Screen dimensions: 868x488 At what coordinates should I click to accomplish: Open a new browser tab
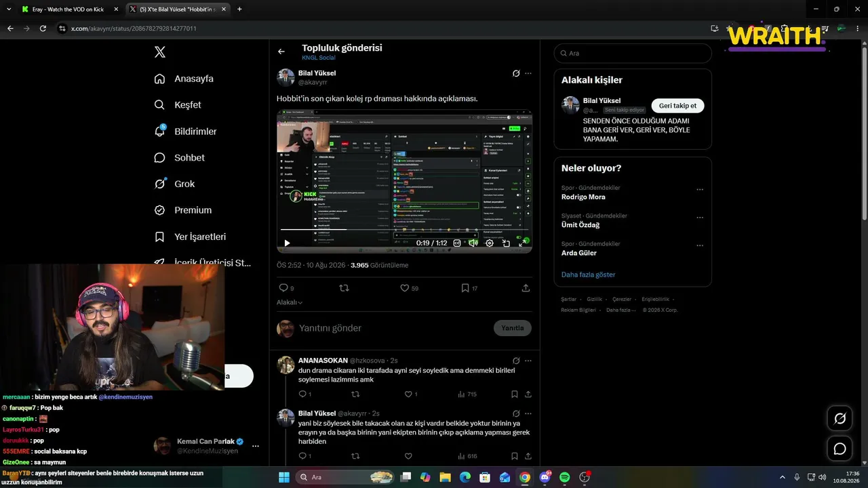point(239,9)
